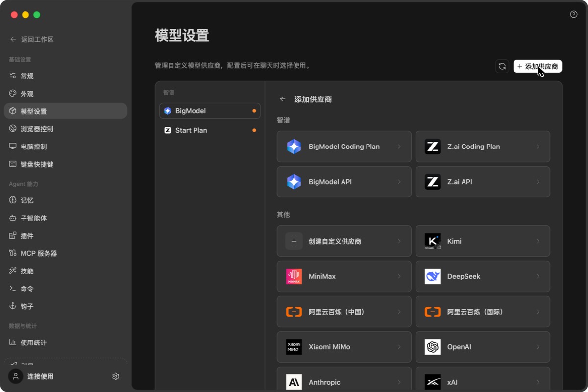The image size is (588, 392).
Task: Click the 技能 wand icon
Action: pos(13,271)
